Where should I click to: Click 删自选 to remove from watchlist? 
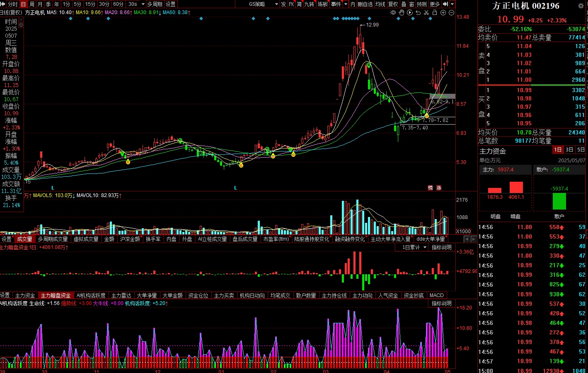coord(365,4)
